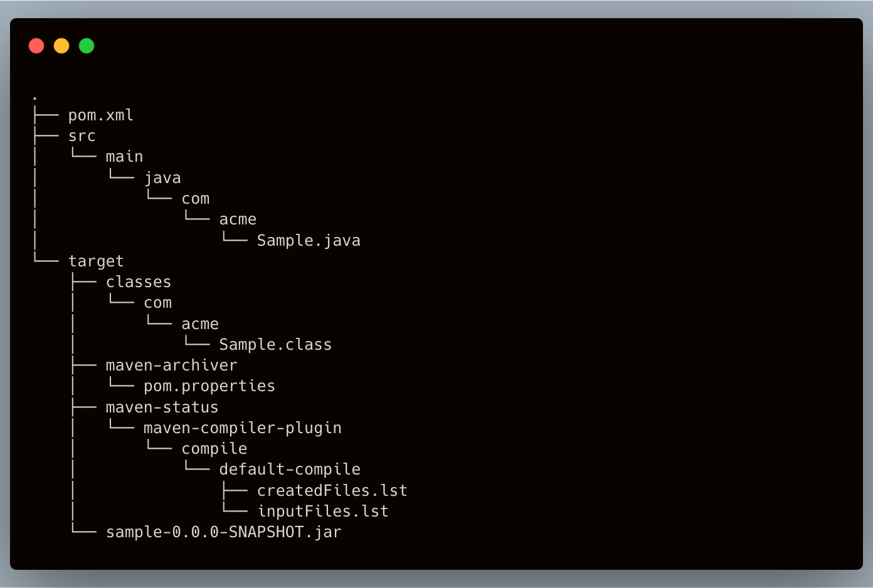The height and width of the screenshot is (588, 873).
Task: Select the maven-status folder
Action: (162, 407)
